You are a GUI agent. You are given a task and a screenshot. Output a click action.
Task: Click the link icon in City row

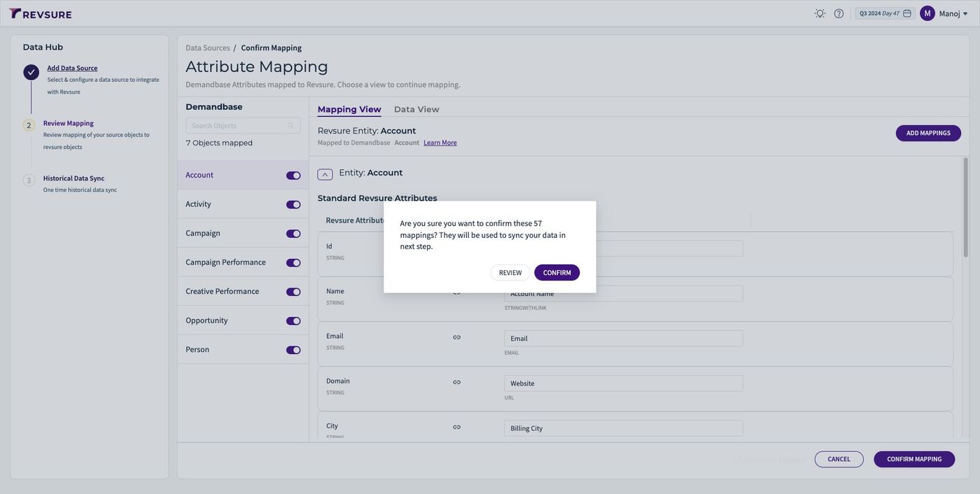click(457, 427)
